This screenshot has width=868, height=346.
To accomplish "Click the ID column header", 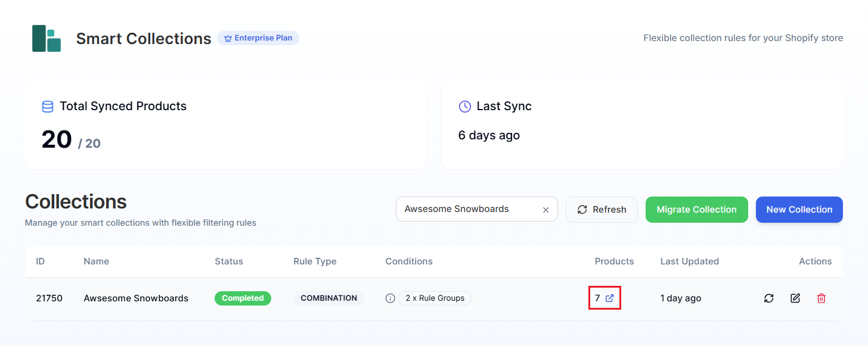I will pos(40,261).
